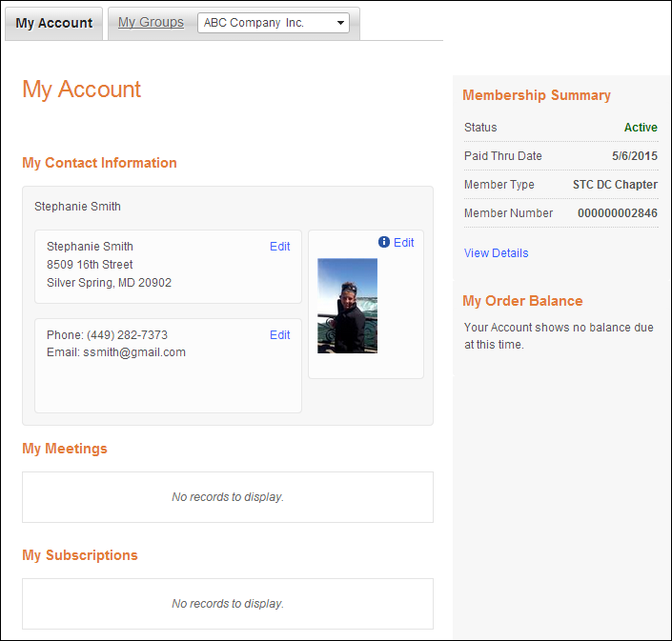The height and width of the screenshot is (641, 672).
Task: Switch to the My Account tab
Action: pos(54,23)
